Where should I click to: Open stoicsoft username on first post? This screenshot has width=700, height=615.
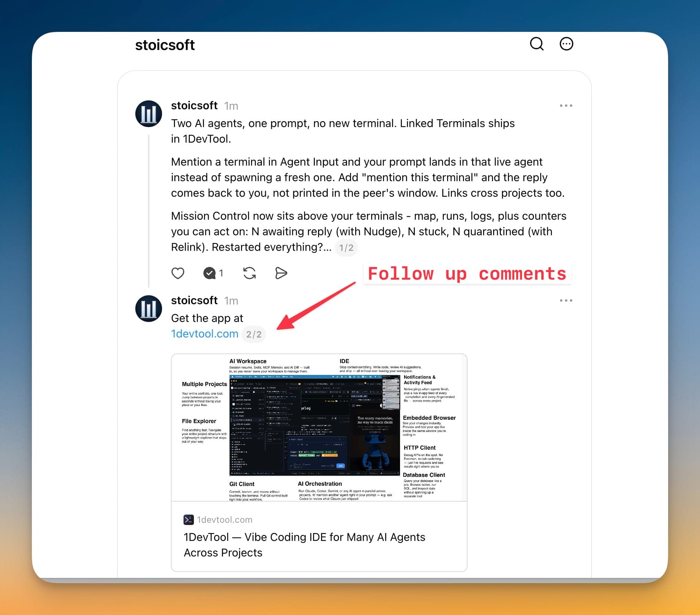click(194, 106)
